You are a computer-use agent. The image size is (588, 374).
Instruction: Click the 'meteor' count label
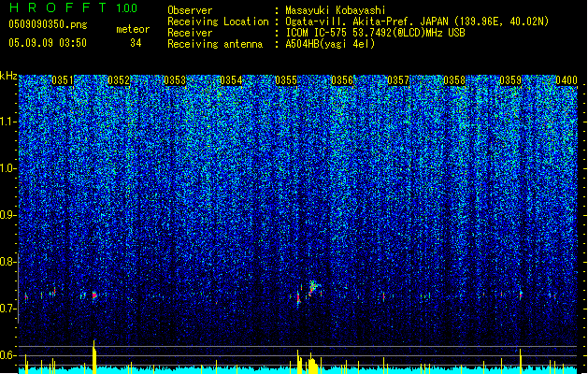pos(133,29)
